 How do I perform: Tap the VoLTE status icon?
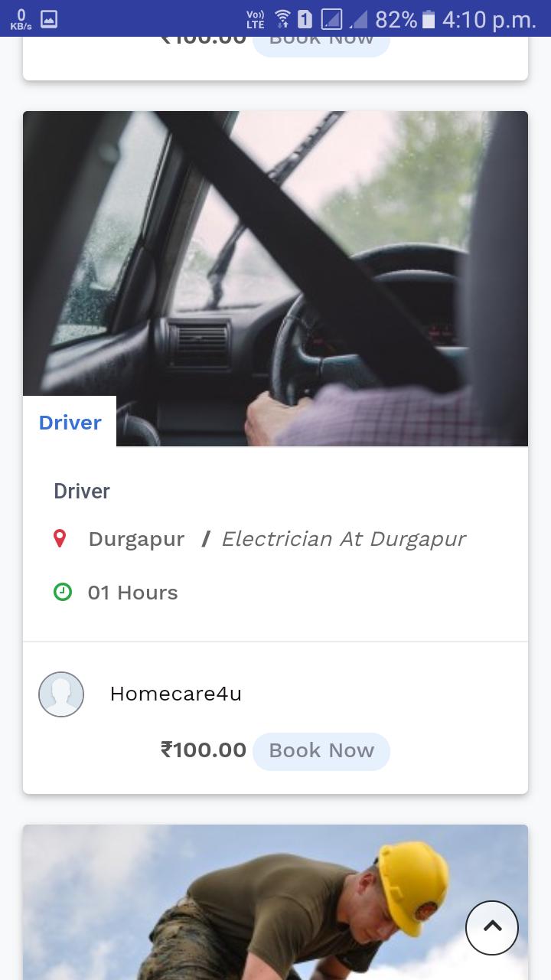[255, 19]
